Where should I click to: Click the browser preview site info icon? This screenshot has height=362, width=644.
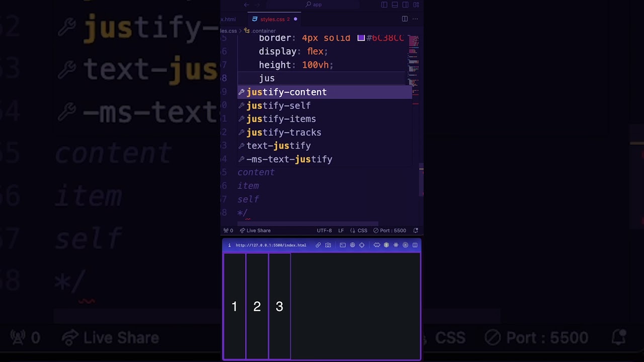coord(229,245)
